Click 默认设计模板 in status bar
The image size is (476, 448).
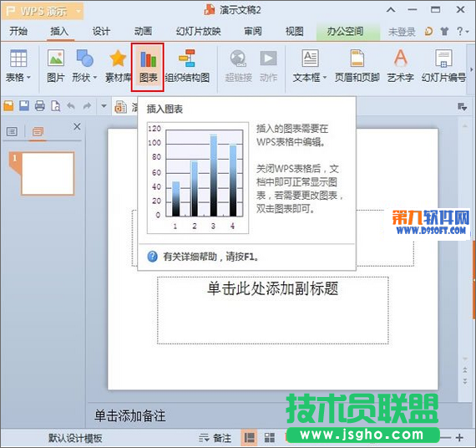pos(75,438)
